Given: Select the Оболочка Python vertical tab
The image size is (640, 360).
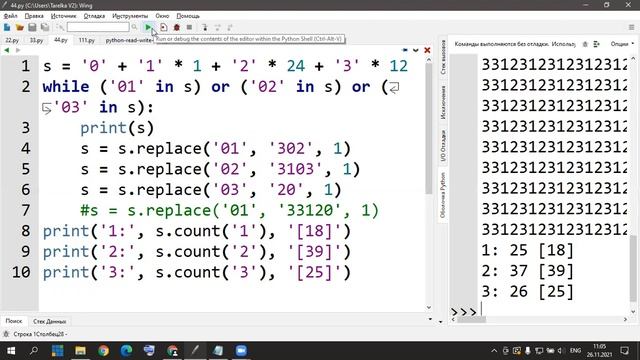Looking at the screenshot, I should coord(443,195).
